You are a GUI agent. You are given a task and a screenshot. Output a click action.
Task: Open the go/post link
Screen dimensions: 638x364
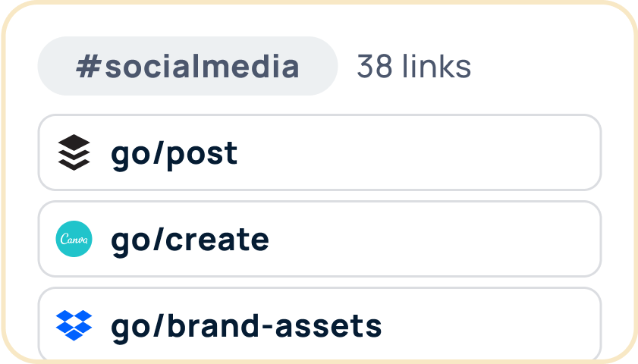[174, 153]
